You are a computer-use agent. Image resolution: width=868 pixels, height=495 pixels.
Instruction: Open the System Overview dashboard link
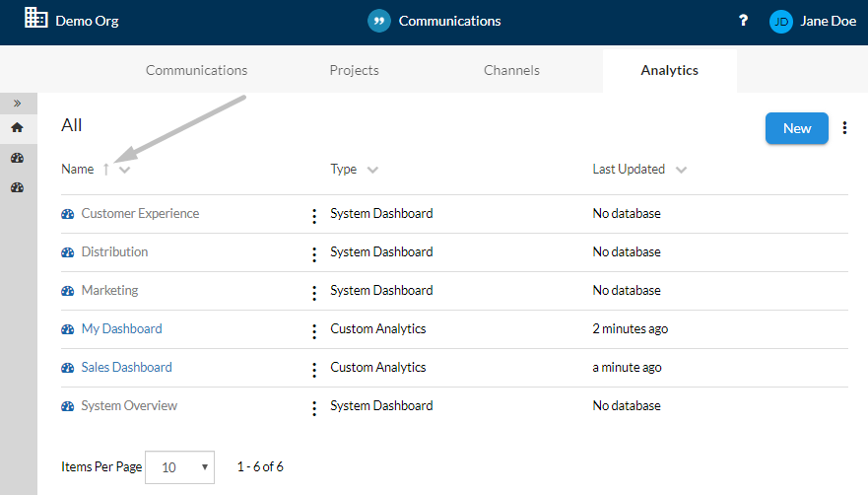[x=129, y=405]
